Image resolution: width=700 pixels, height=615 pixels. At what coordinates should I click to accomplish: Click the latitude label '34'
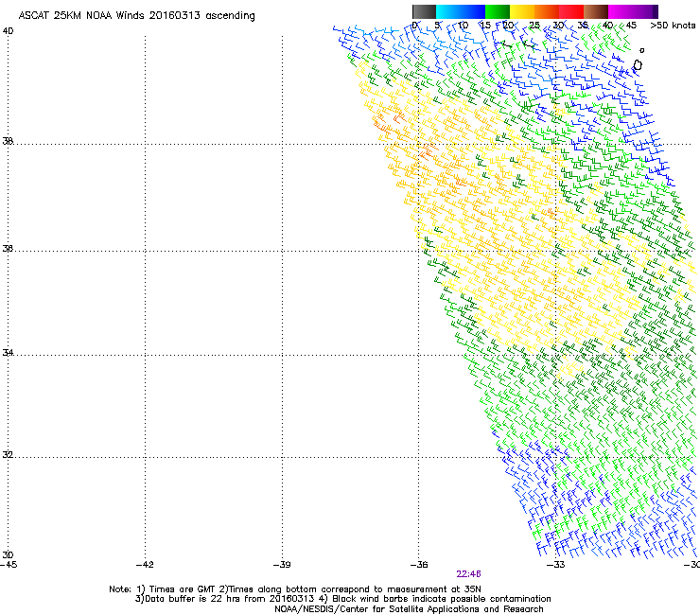click(x=8, y=352)
